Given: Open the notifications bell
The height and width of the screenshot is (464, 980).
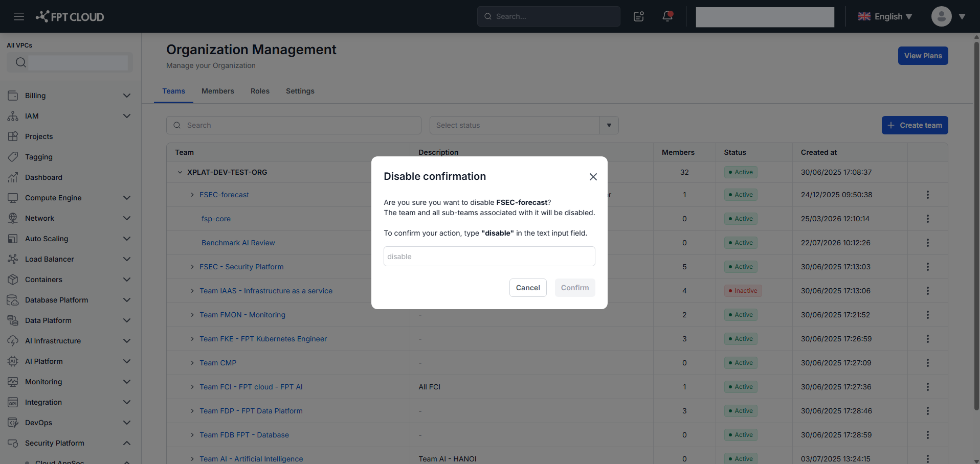Looking at the screenshot, I should pos(667,16).
